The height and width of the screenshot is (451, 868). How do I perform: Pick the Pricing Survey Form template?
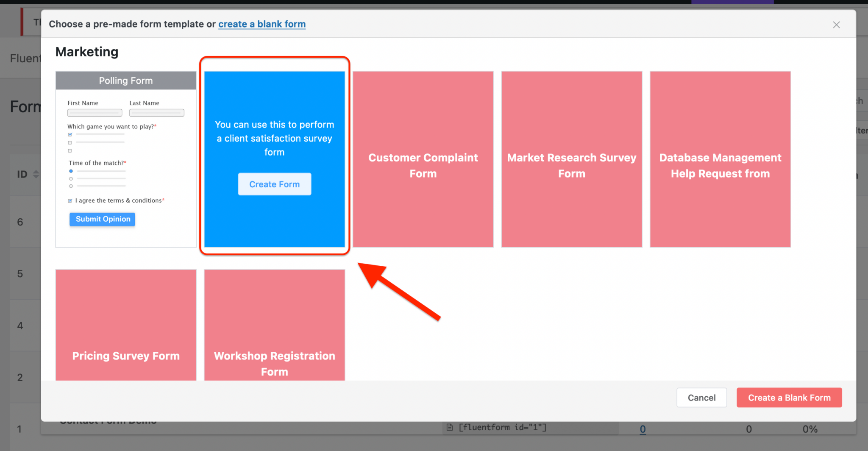[125, 325]
